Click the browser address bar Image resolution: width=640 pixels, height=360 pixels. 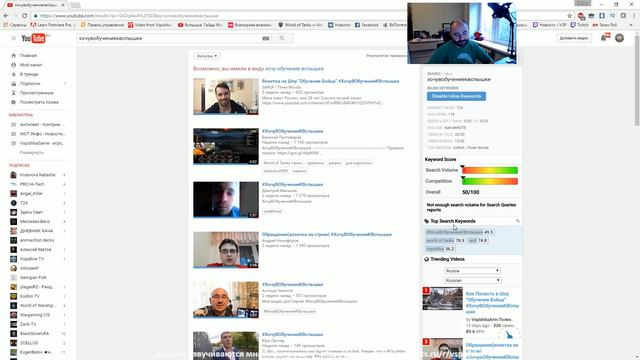[300, 16]
